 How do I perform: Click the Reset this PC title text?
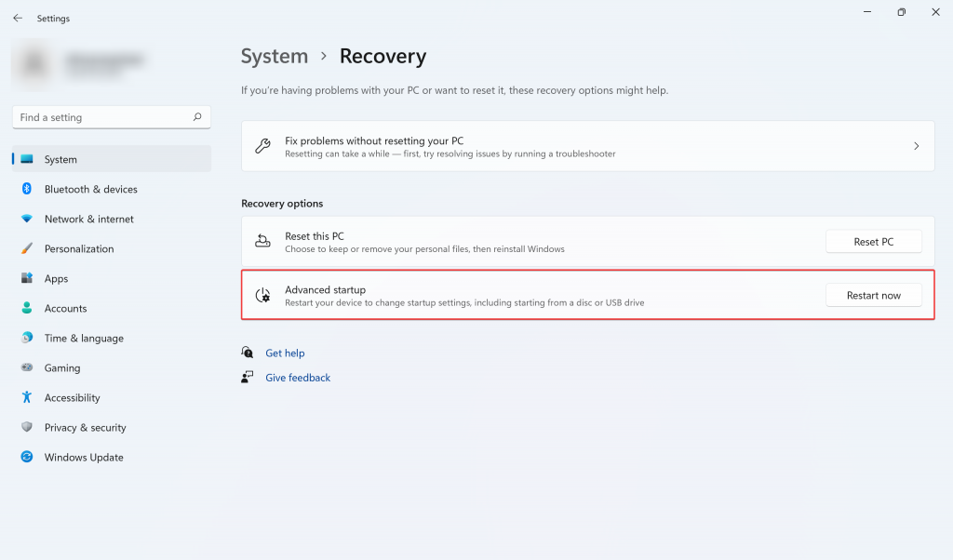(x=315, y=235)
